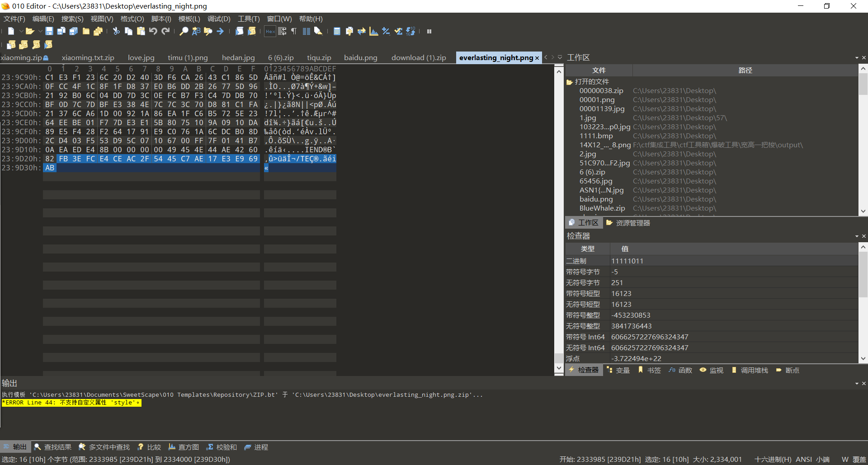This screenshot has width=868, height=465.
Task: Click the pause icon in the toolbar
Action: click(429, 31)
